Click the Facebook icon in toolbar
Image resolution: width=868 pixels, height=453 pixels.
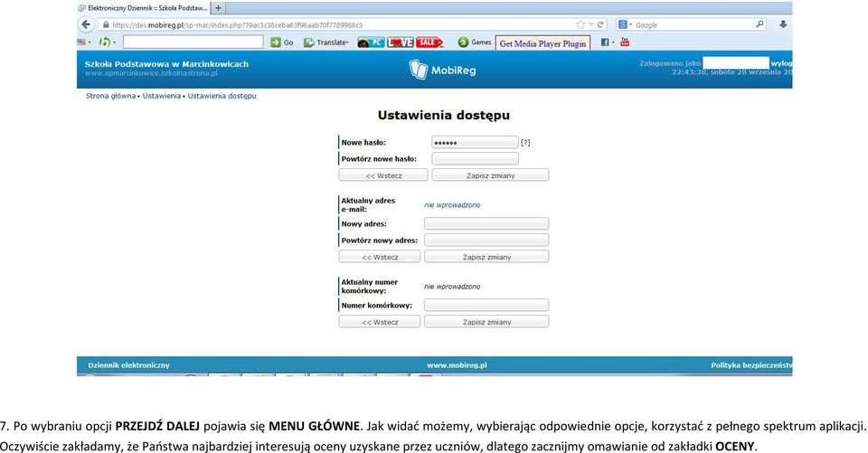point(605,42)
